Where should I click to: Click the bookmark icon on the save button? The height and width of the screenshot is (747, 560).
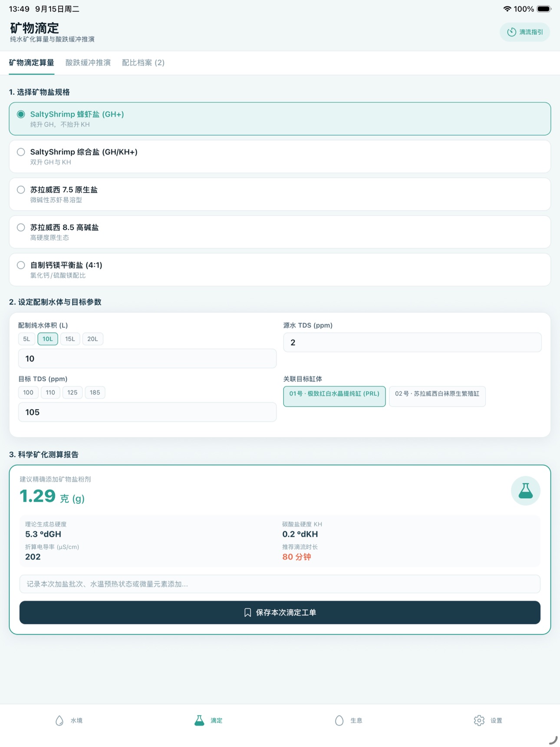(247, 612)
